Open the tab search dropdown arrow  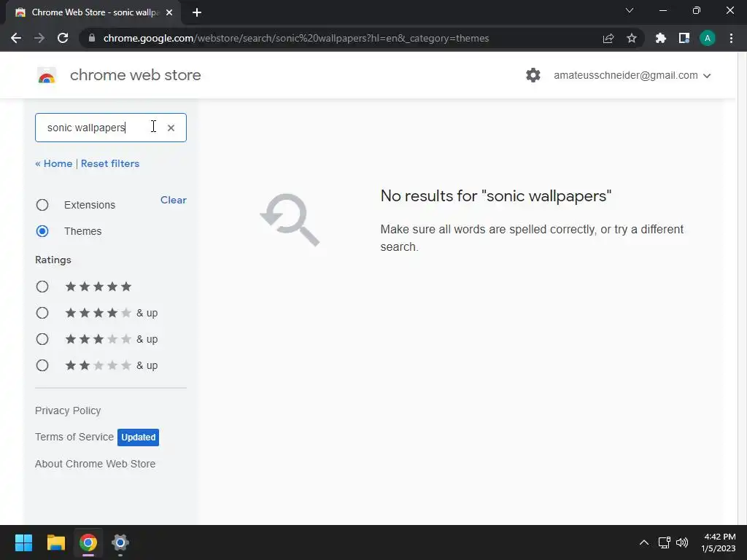point(630,10)
